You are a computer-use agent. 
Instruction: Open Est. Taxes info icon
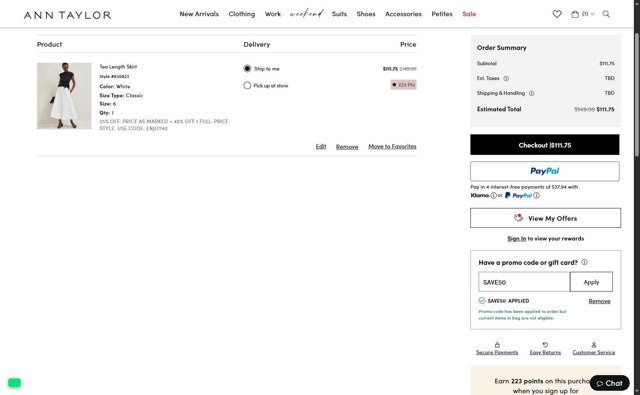click(x=506, y=78)
